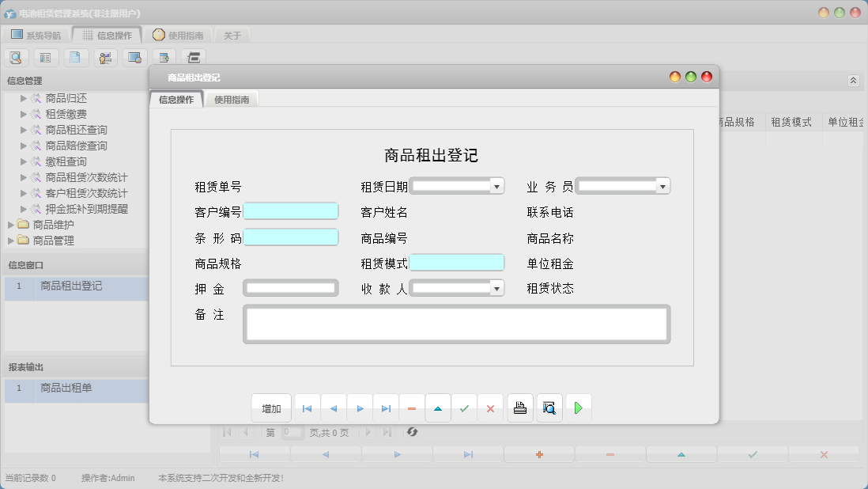Open the 系统导航 main tab

36,35
